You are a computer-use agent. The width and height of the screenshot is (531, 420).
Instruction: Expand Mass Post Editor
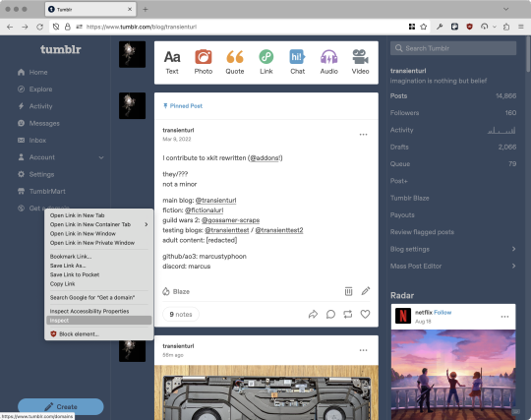click(453, 266)
